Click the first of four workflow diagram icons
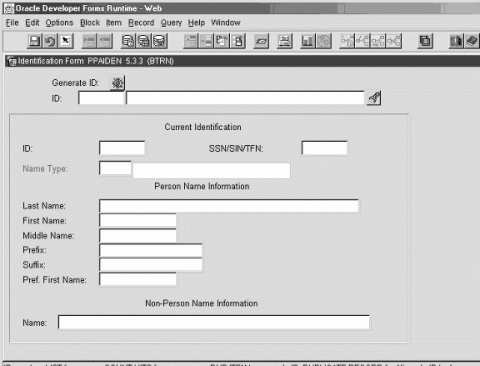480x366 pixels. point(347,41)
